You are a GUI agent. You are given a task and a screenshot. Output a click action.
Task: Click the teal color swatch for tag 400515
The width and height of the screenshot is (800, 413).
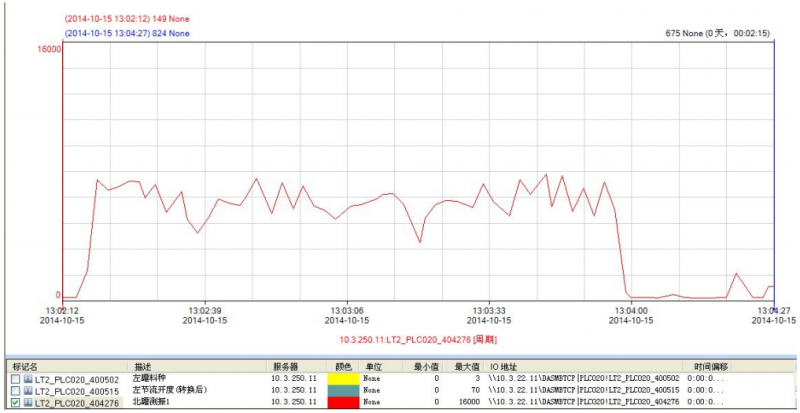click(340, 390)
